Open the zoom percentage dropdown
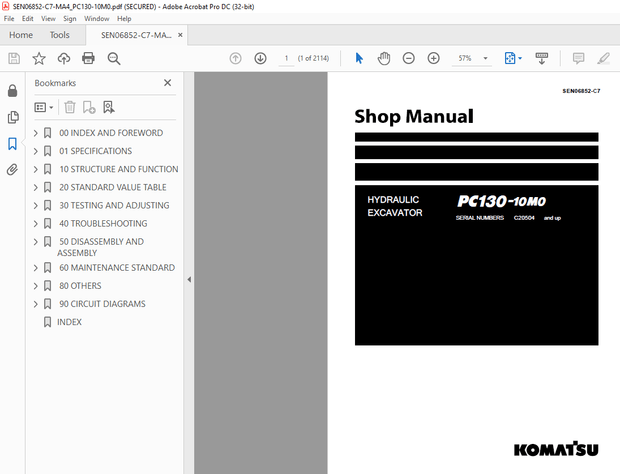Image resolution: width=620 pixels, height=474 pixels. (x=485, y=59)
